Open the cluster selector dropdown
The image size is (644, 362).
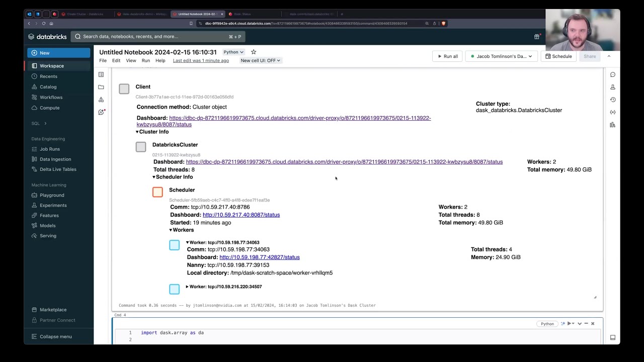click(501, 56)
